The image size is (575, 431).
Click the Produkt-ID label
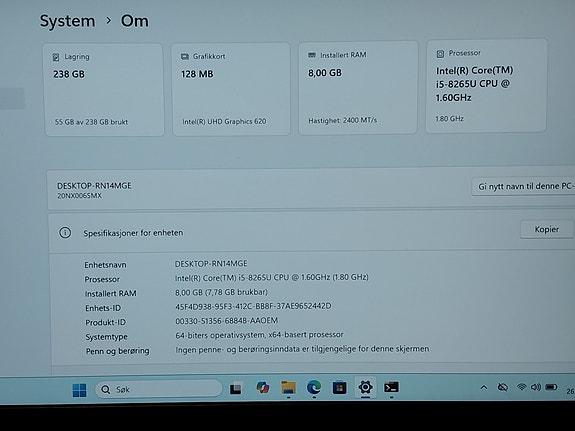105,322
